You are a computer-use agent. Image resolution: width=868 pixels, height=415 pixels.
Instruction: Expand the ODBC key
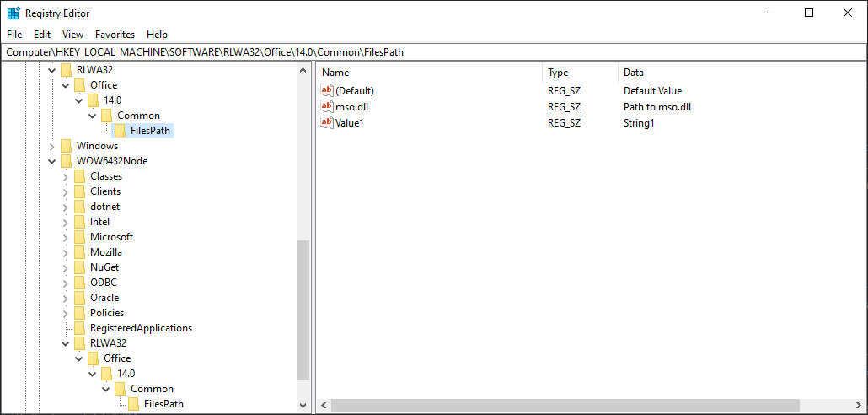click(x=66, y=283)
